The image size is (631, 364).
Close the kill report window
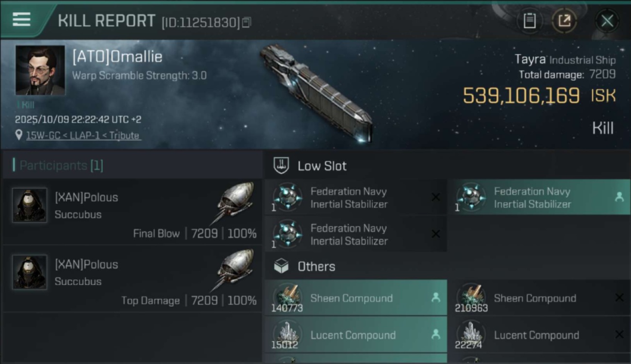pos(607,21)
